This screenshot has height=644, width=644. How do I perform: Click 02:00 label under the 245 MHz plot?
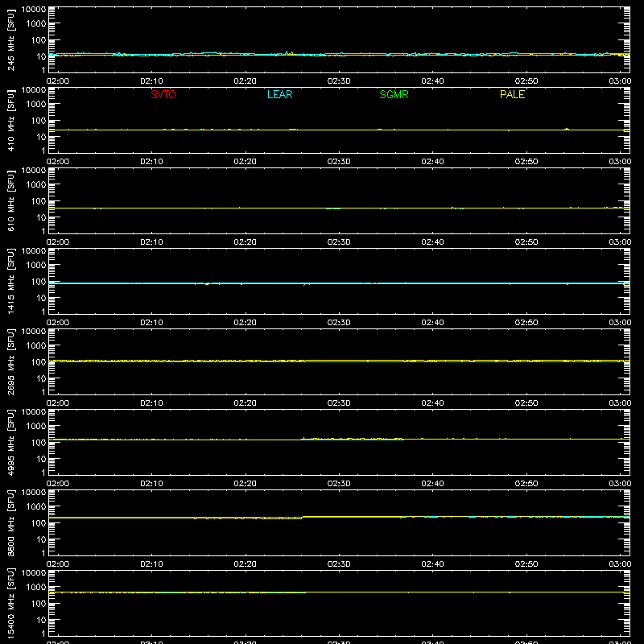pos(58,81)
